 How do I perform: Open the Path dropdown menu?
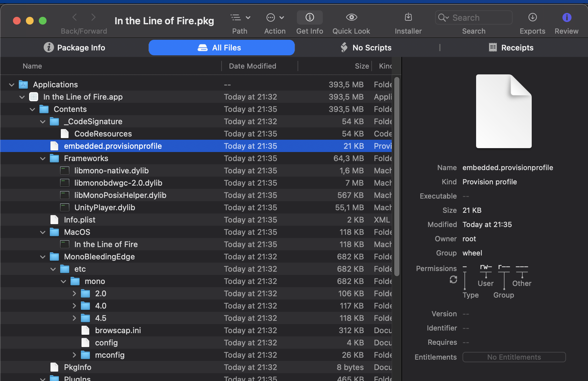coord(240,17)
